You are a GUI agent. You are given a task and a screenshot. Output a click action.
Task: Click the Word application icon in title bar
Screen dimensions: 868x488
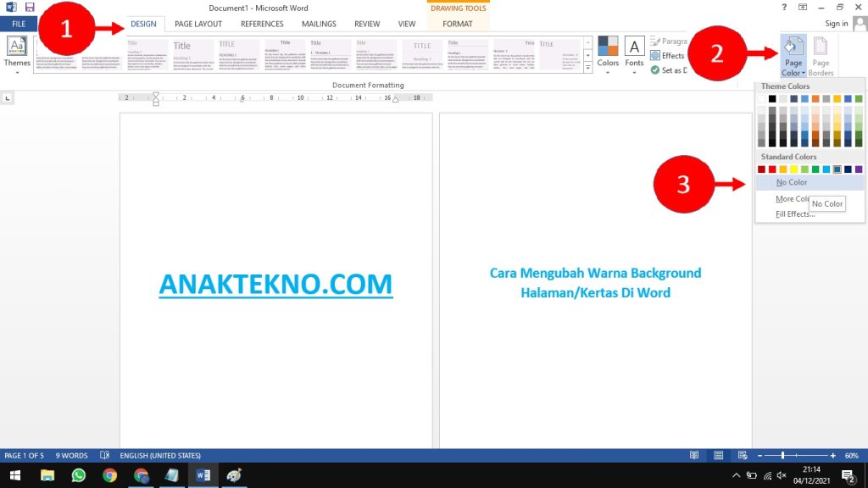point(11,7)
